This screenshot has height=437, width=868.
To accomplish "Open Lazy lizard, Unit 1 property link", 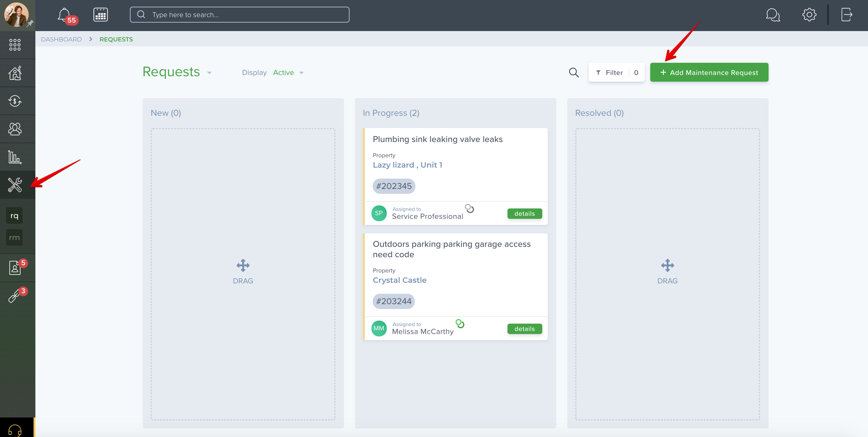I will pos(407,165).
